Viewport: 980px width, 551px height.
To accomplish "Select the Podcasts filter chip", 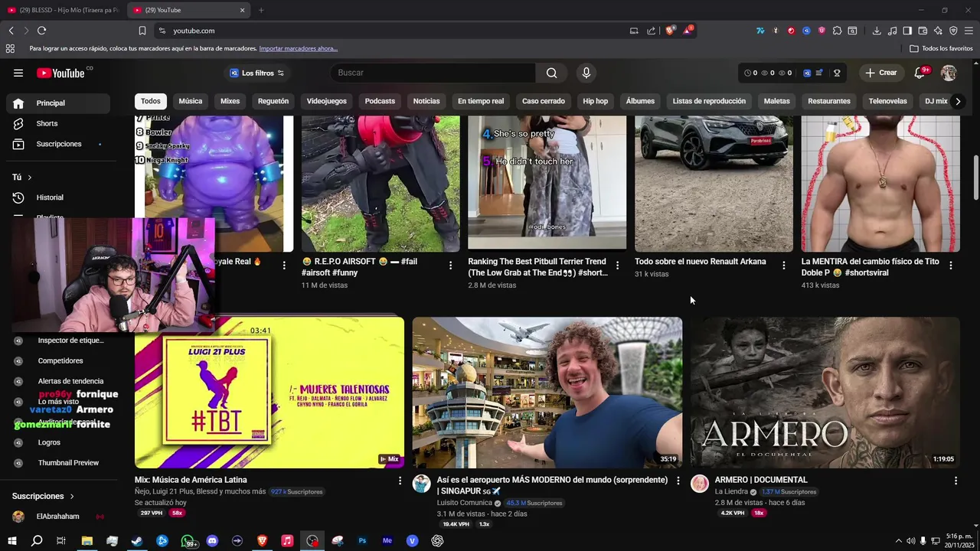I will (380, 101).
